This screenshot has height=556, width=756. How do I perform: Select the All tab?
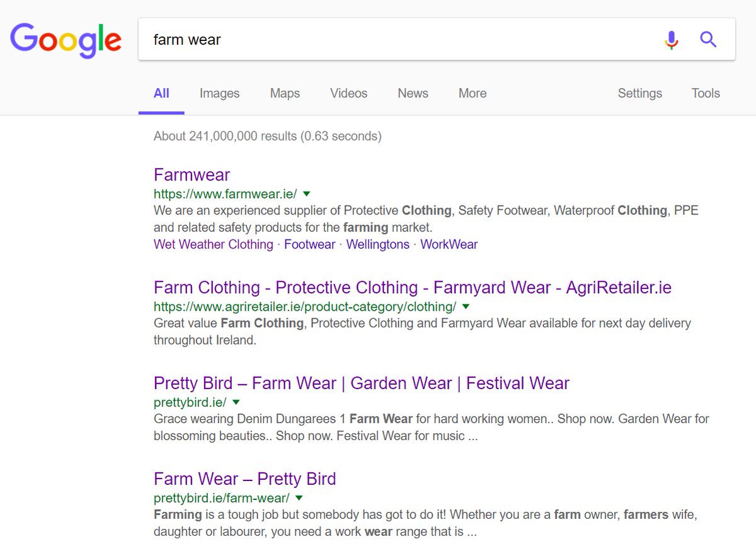pos(161,93)
